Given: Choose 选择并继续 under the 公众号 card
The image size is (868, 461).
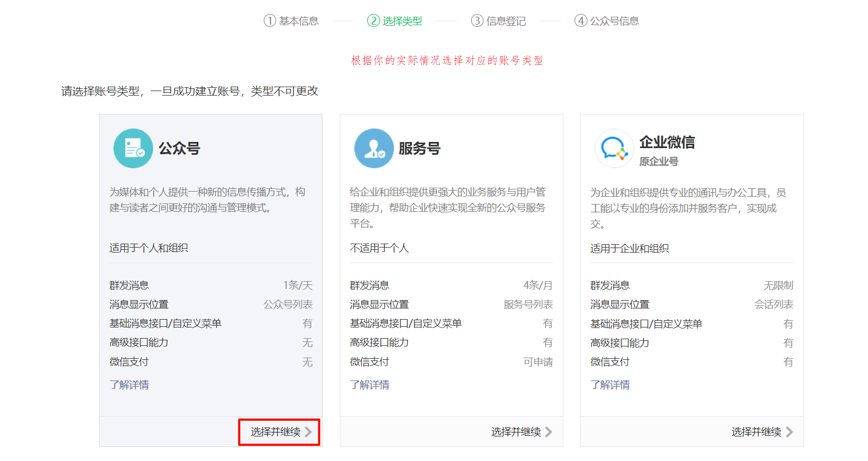Looking at the screenshot, I should (276, 432).
